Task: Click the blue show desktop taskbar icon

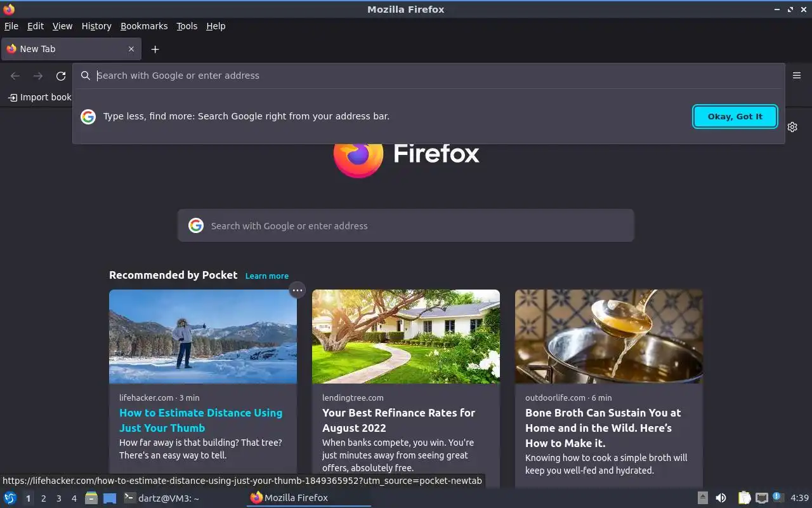Action: [110, 498]
